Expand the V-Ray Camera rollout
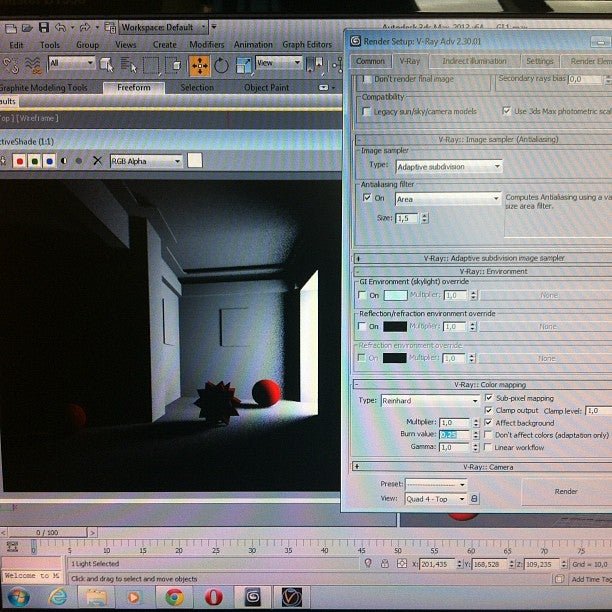 click(x=357, y=467)
